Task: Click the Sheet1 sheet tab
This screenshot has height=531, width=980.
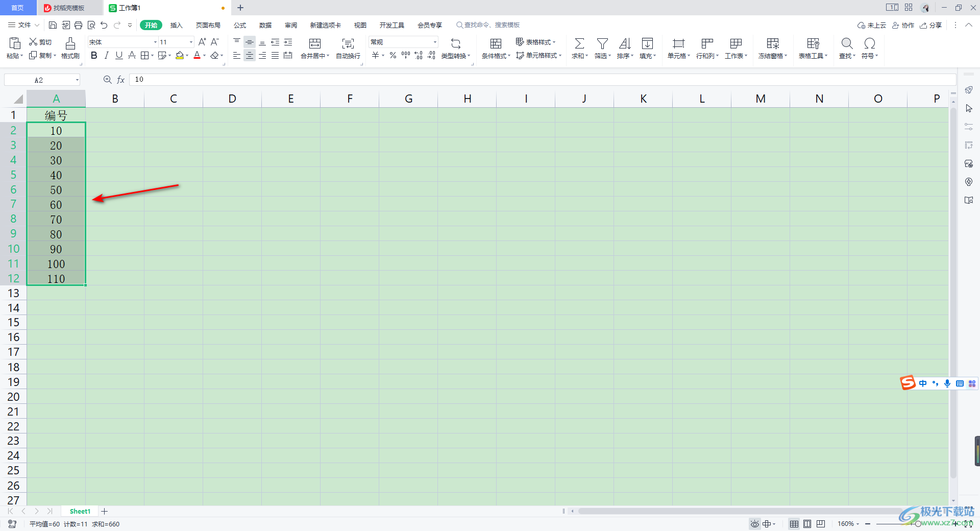Action: (x=80, y=511)
